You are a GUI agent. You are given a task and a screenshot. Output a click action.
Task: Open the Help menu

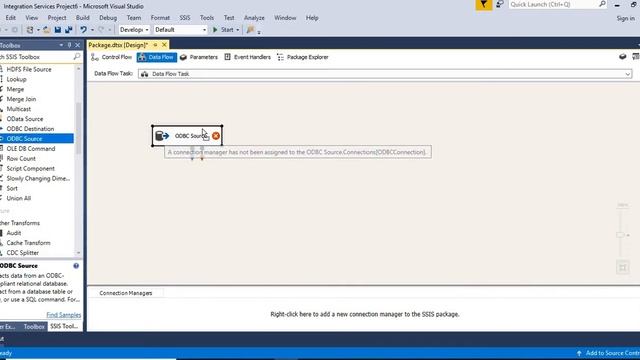click(312, 18)
